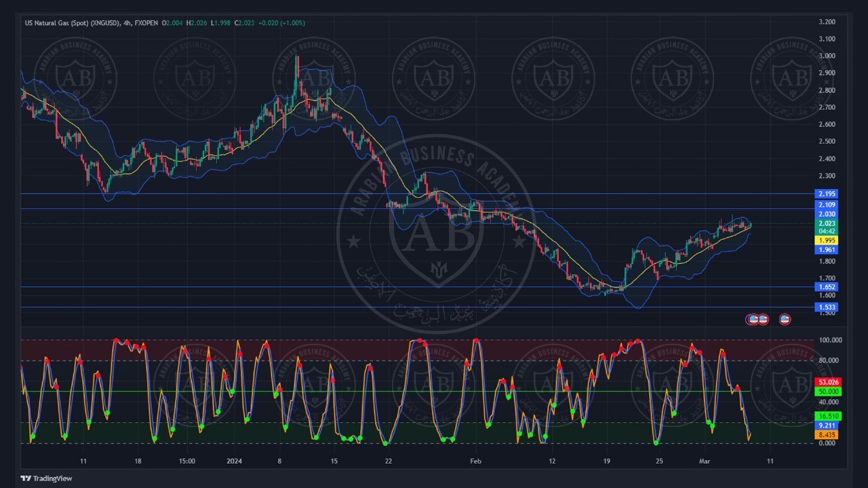The width and height of the screenshot is (868, 488).
Task: Click the low value L1.998
Action: pos(221,23)
